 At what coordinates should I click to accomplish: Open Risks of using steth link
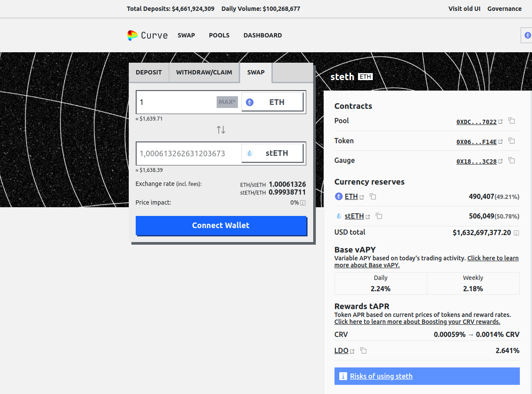381,376
